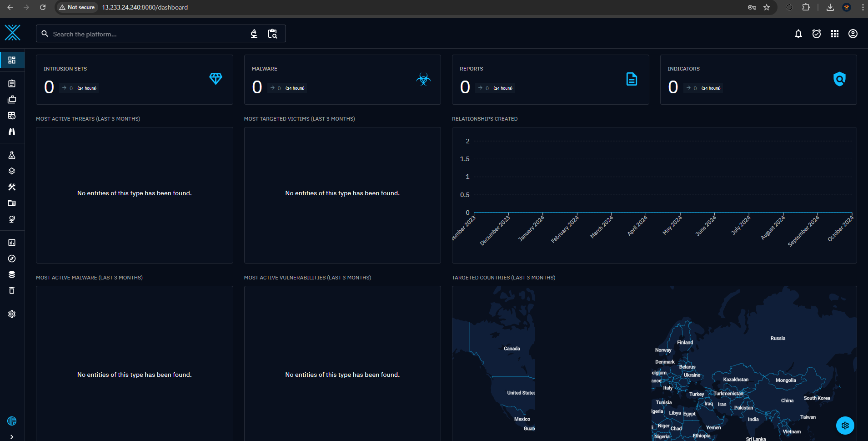Open Entities folder-table icon in sidebar
This screenshot has width=868, height=441.
tap(12, 203)
